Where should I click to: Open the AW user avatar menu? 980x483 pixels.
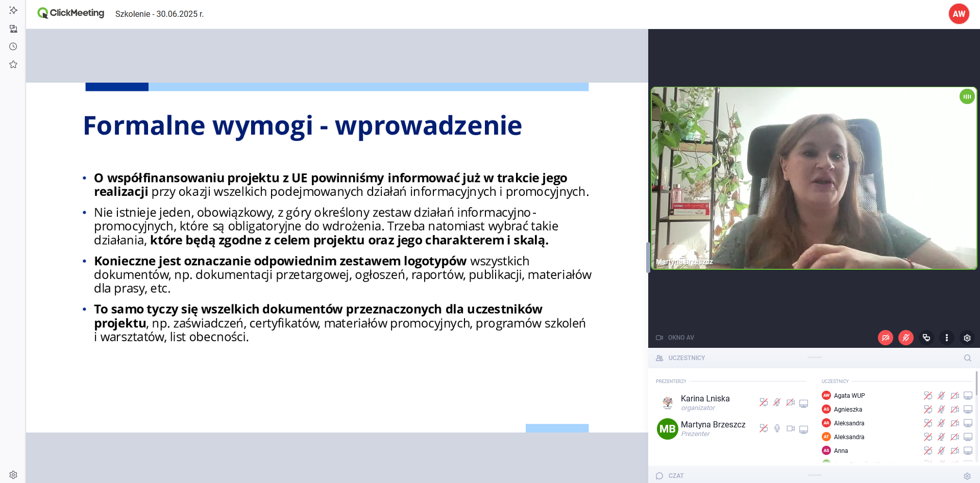tap(959, 14)
